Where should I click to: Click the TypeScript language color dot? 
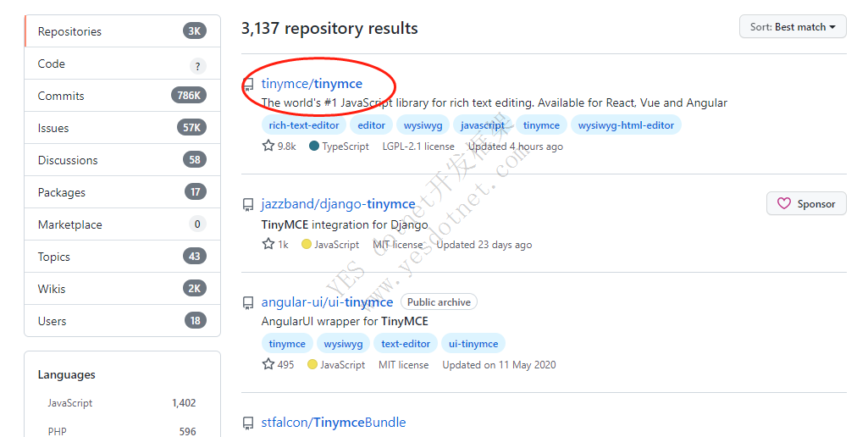tap(314, 146)
